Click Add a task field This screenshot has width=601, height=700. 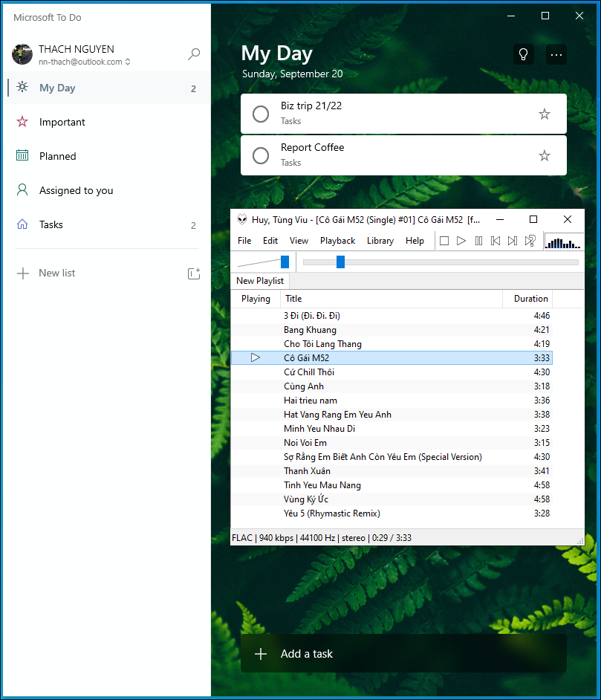[x=403, y=654]
